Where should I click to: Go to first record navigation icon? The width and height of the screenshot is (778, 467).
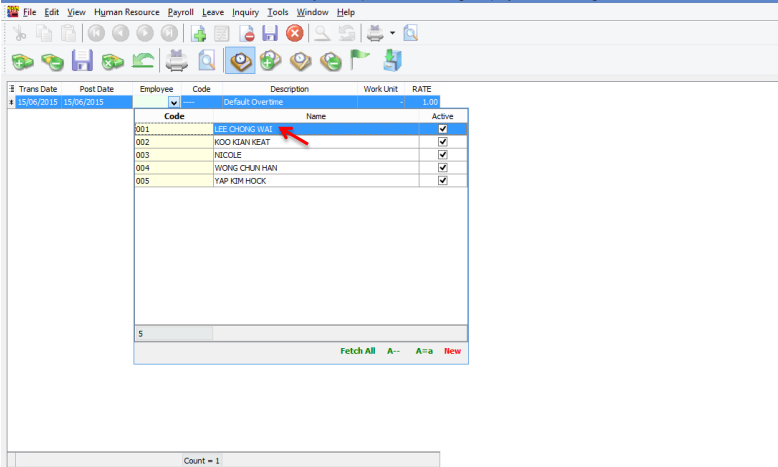pyautogui.click(x=96, y=33)
